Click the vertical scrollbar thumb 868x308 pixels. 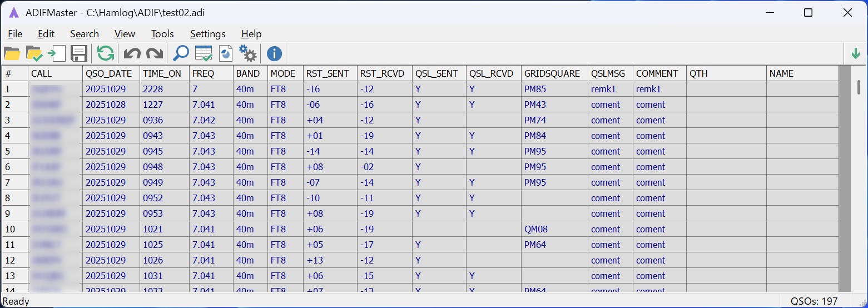859,87
